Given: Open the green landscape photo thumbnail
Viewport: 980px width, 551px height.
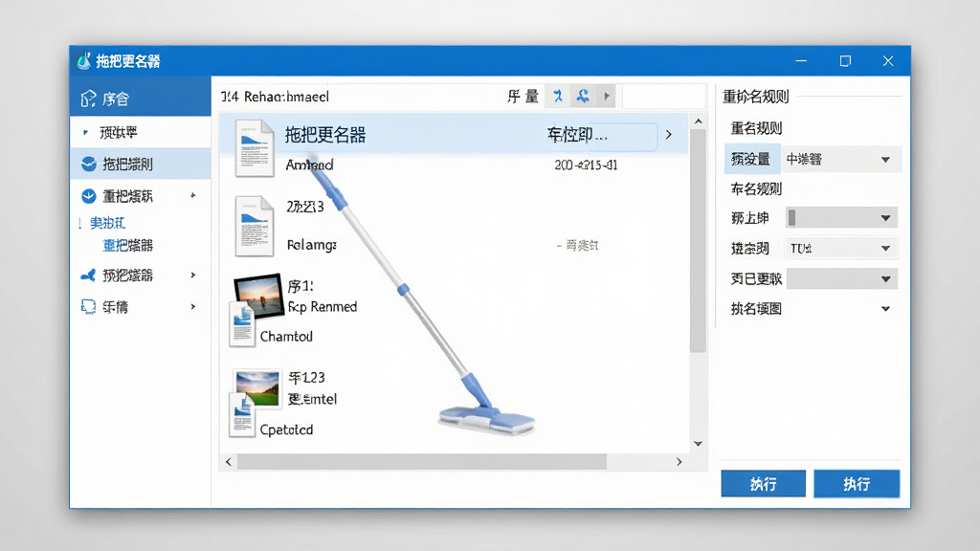Looking at the screenshot, I should [256, 387].
